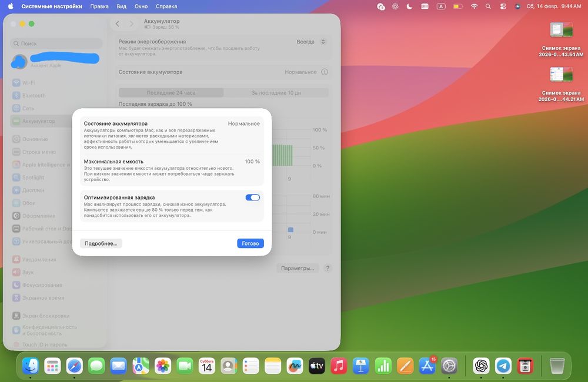Select Оформление in the settings sidebar
The width and height of the screenshot is (588, 382).
click(x=41, y=216)
